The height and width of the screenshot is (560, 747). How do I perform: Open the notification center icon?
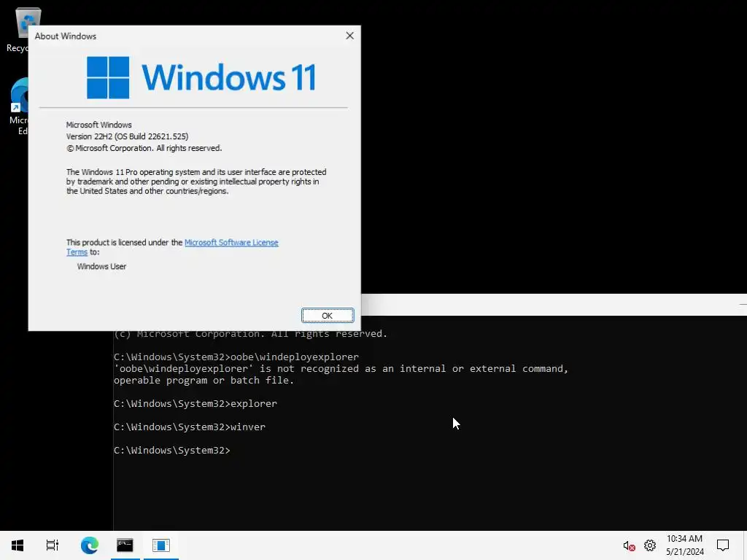click(723, 545)
